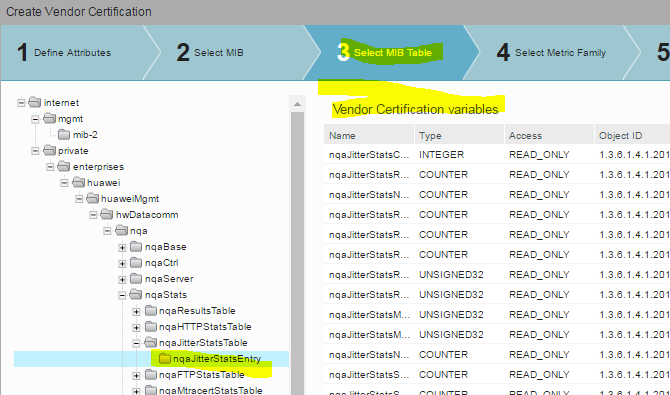The image size is (670, 395).
Task: Click the tree scrollbar up arrow
Action: coord(297,104)
